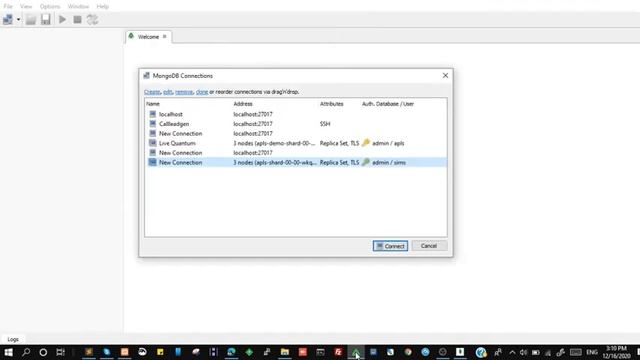Click the yellow key icon beside admin / apls

pyautogui.click(x=366, y=143)
